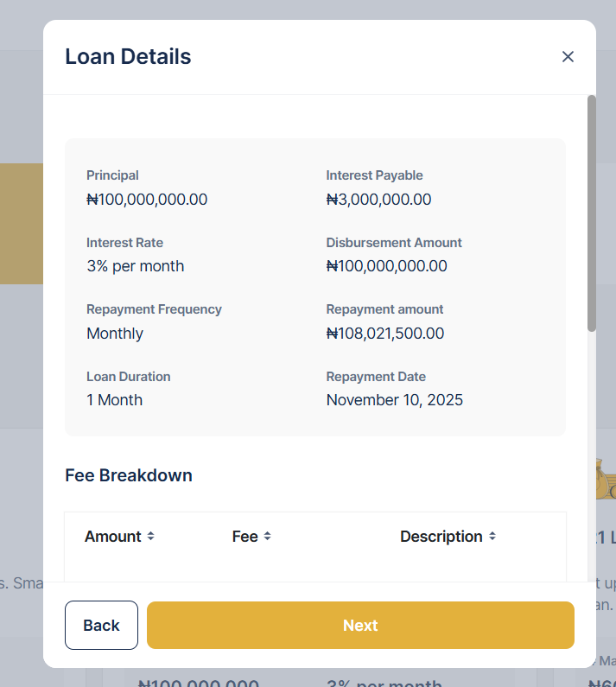Screen dimensions: 616x687
Task: Click the modal's vertical scrollbar thumb
Action: click(x=592, y=212)
